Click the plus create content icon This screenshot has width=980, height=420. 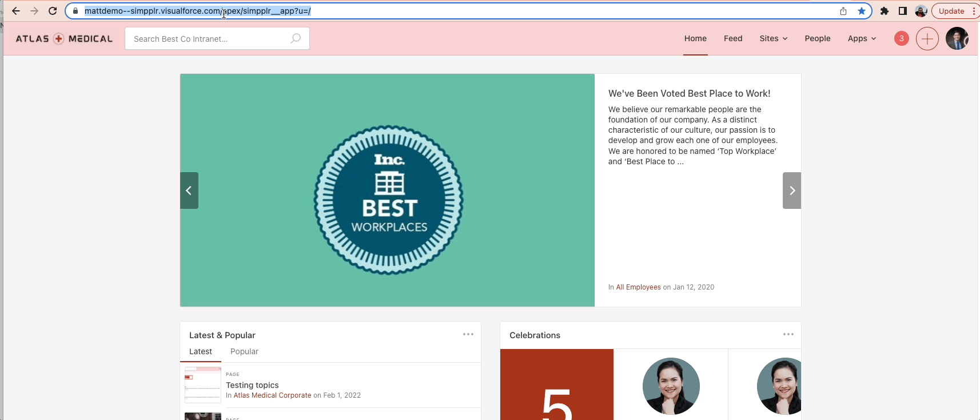coord(927,38)
